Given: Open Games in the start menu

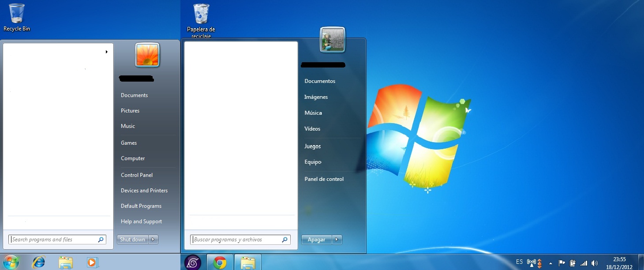Looking at the screenshot, I should point(129,143).
